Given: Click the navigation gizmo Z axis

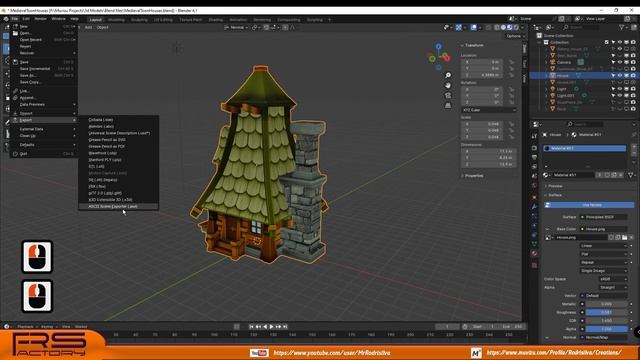Looking at the screenshot, I should 438,47.
